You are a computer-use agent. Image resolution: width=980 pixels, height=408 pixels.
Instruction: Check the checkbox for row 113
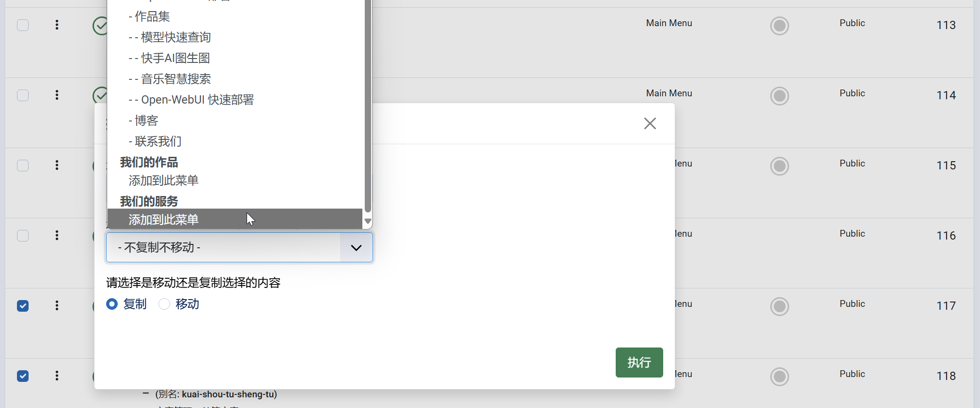[x=23, y=25]
